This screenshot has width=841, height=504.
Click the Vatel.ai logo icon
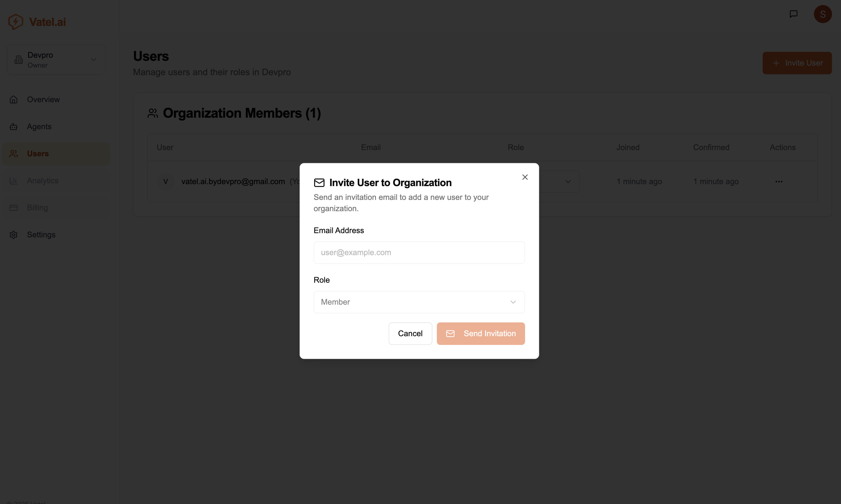pyautogui.click(x=16, y=21)
